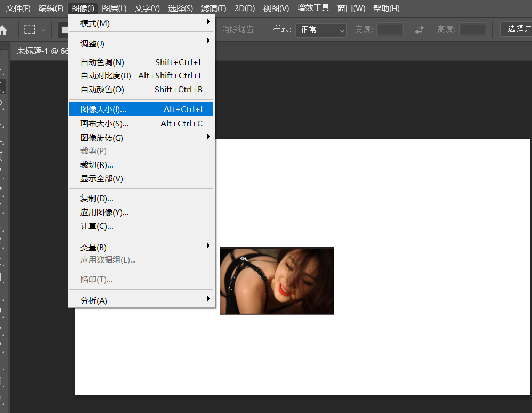The height and width of the screenshot is (413, 532).
Task: Open the 样式 dropdown showing 正常
Action: pyautogui.click(x=321, y=30)
